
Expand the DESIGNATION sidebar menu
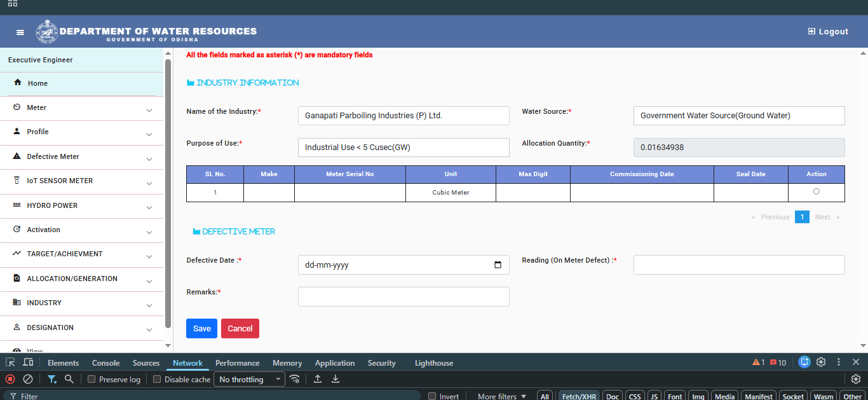(x=82, y=328)
